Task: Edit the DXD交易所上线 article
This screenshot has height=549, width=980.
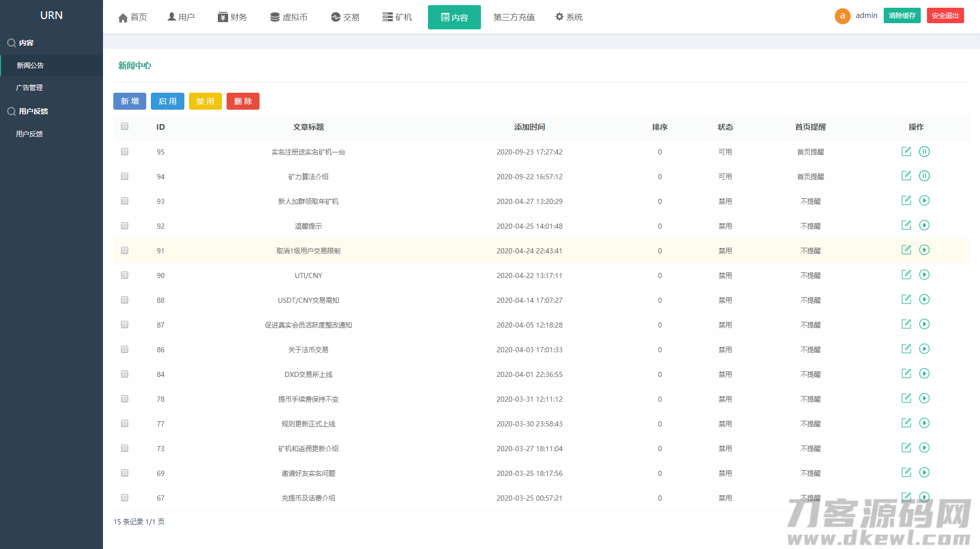Action: [x=906, y=374]
